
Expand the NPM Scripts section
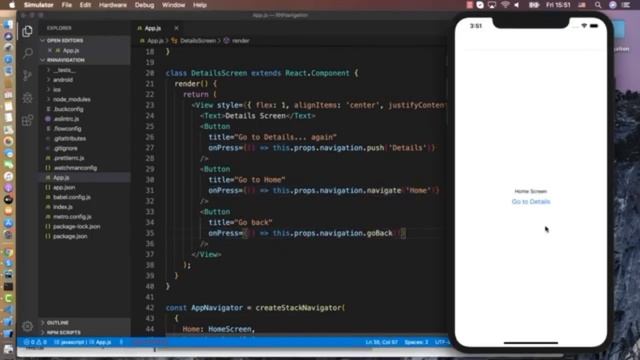tap(63, 332)
